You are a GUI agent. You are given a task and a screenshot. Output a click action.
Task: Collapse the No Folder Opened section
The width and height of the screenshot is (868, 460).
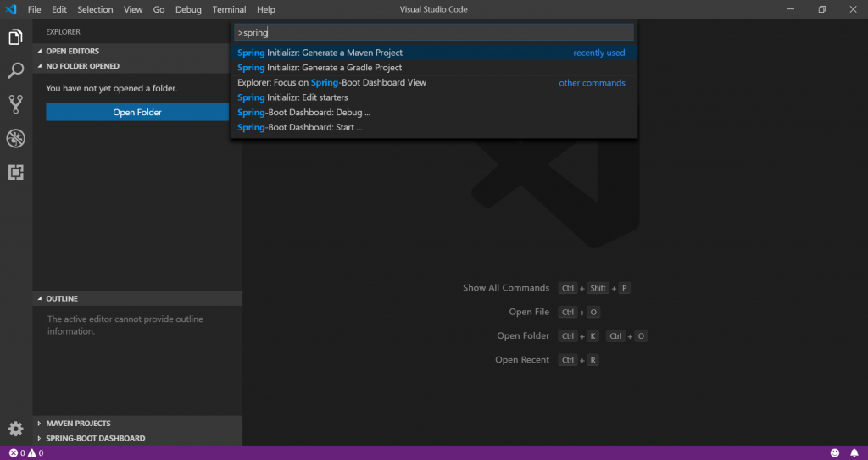click(x=137, y=66)
